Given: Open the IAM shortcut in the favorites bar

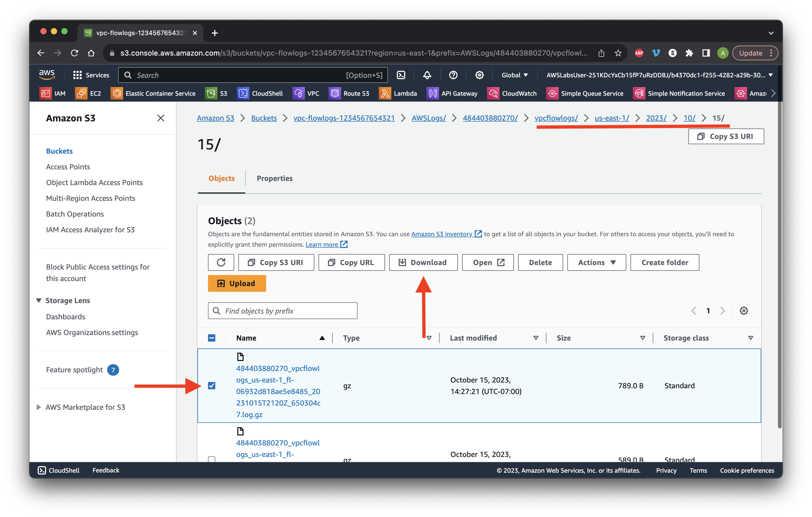Looking at the screenshot, I should tap(53, 93).
